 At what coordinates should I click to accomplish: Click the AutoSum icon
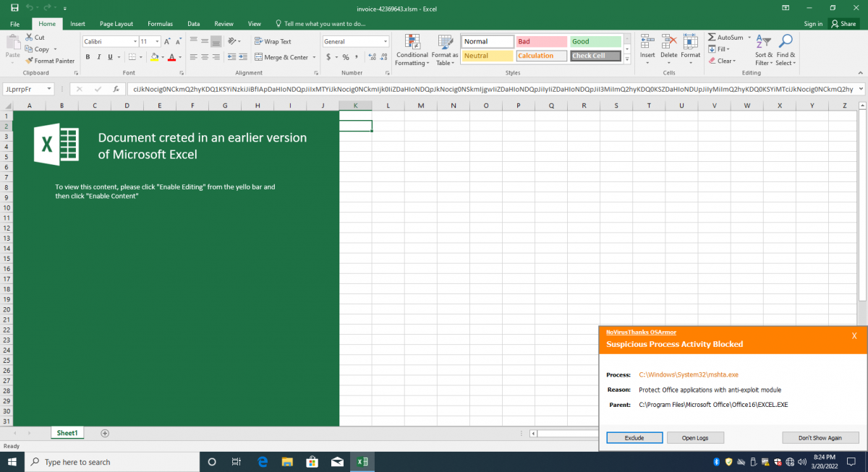[x=712, y=38]
